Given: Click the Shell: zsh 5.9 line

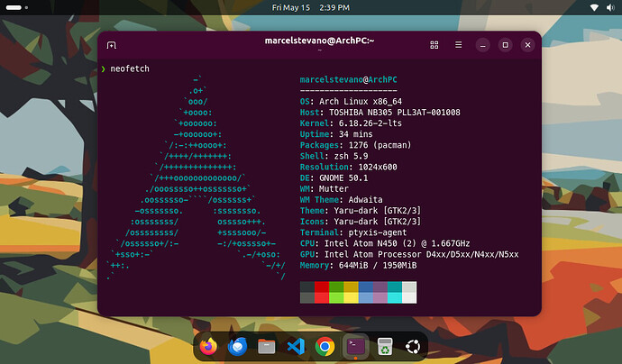Looking at the screenshot, I should click(334, 156).
